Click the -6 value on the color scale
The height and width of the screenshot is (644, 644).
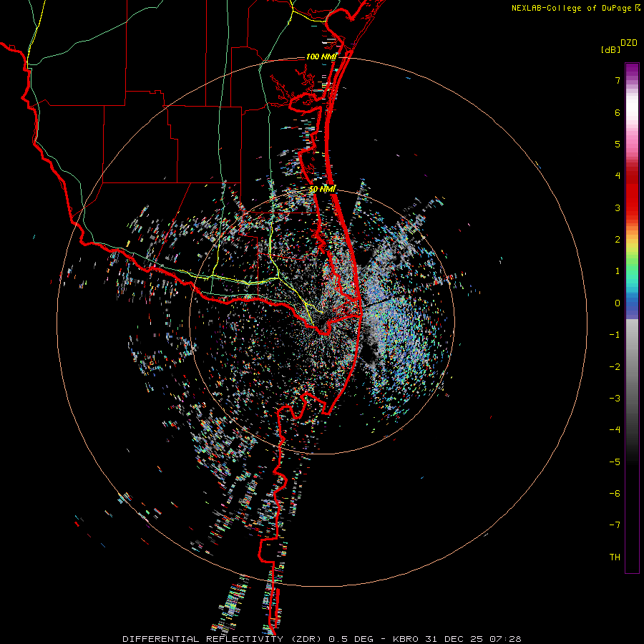pyautogui.click(x=615, y=494)
